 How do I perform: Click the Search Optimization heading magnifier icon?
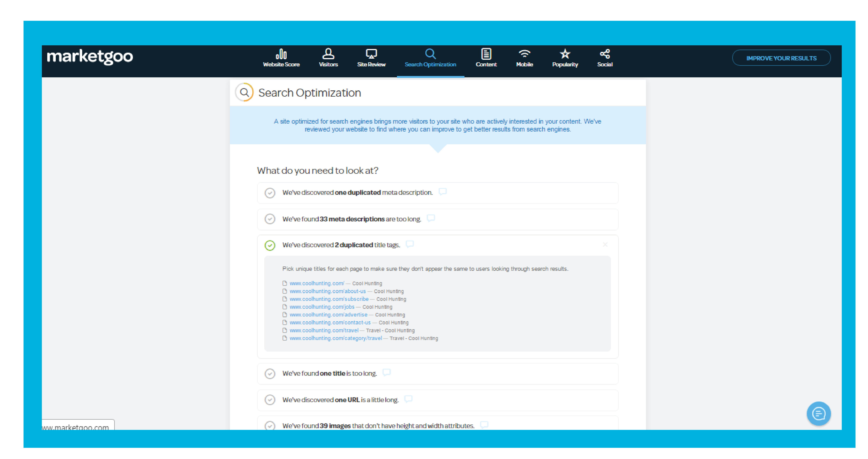244,92
